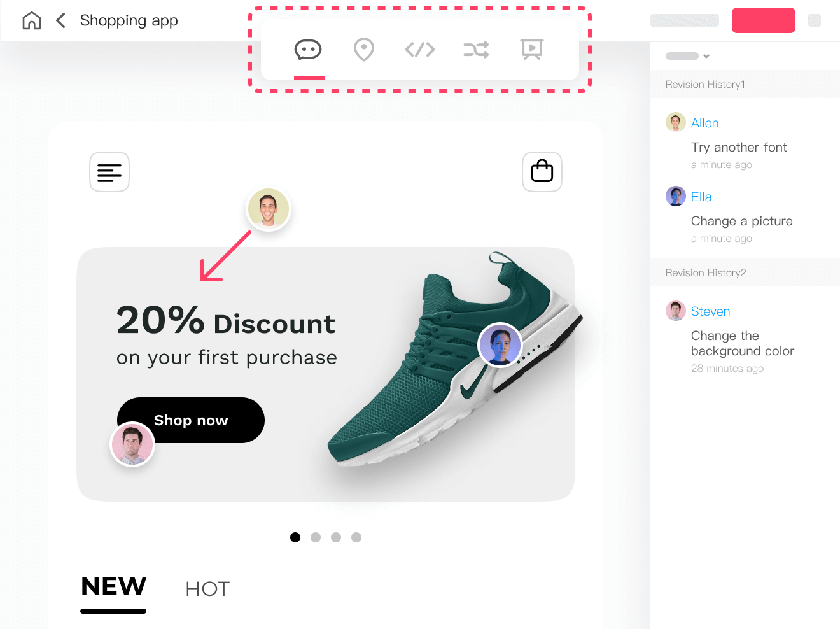Viewport: 840px width, 629px height.
Task: Expand the dropdown chevron above Revision History1
Action: click(706, 56)
